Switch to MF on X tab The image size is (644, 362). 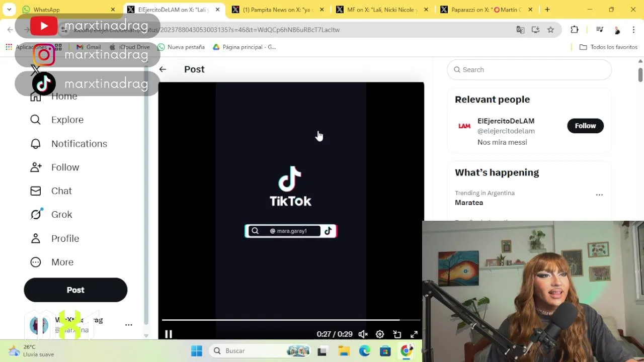[383, 10]
